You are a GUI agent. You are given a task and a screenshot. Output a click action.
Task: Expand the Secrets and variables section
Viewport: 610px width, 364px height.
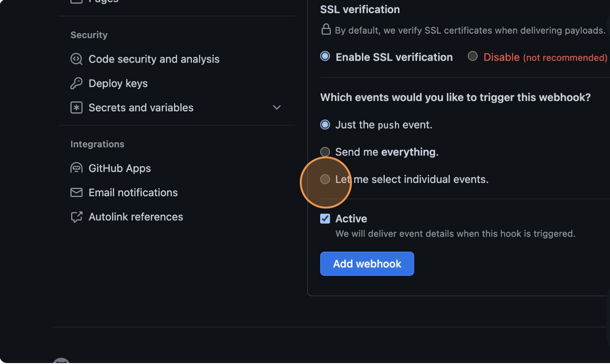[277, 108]
